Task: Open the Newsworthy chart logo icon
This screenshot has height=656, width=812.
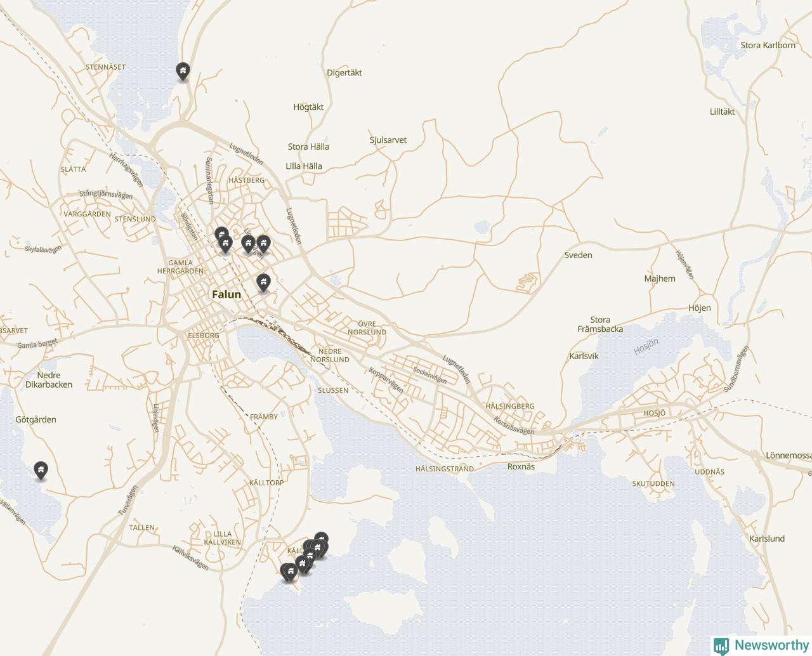Action: [721, 646]
